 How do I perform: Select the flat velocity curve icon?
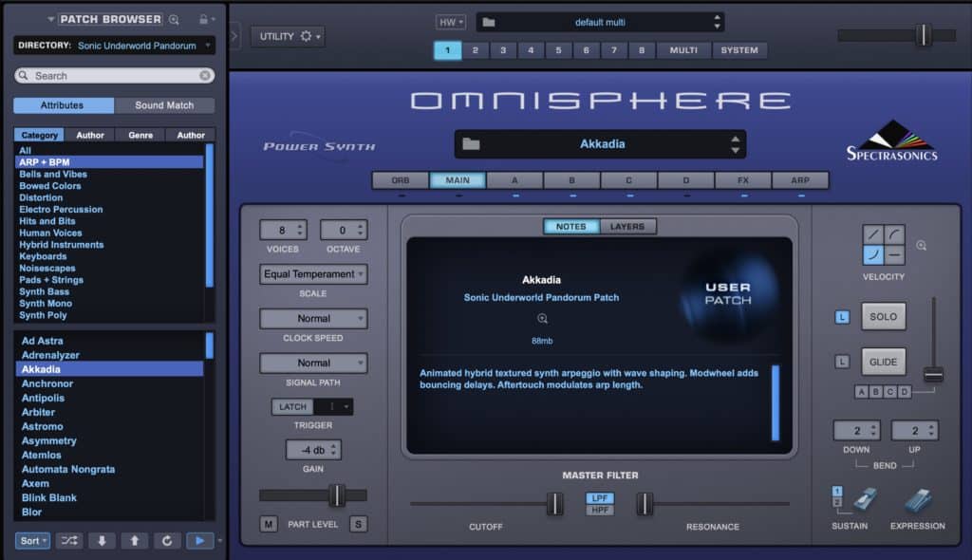tap(894, 254)
